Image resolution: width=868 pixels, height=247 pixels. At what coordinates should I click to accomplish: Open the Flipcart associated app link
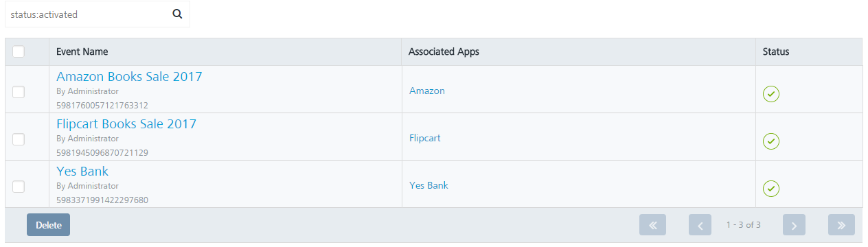425,138
